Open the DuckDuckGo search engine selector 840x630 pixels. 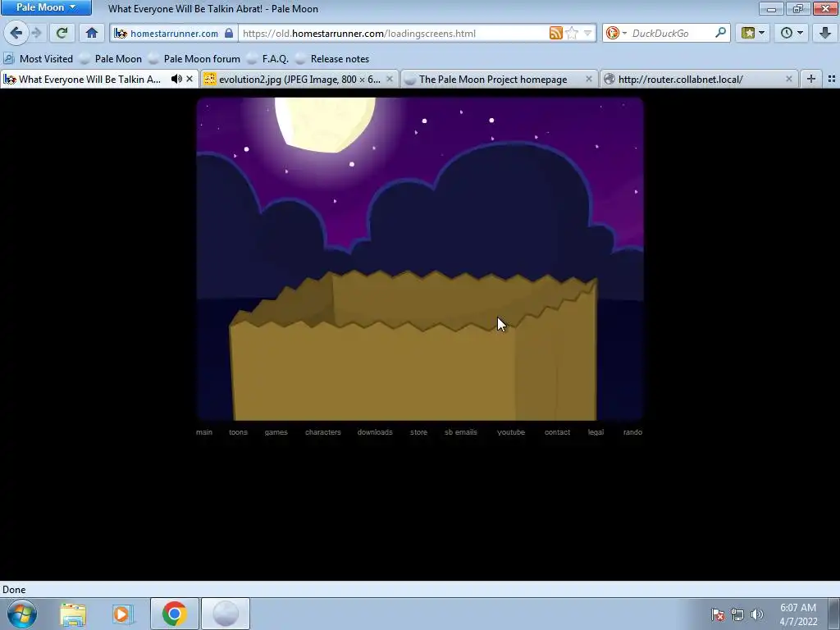point(616,33)
